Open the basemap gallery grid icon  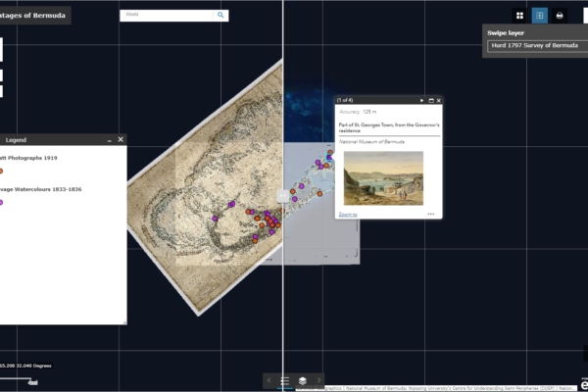click(519, 16)
